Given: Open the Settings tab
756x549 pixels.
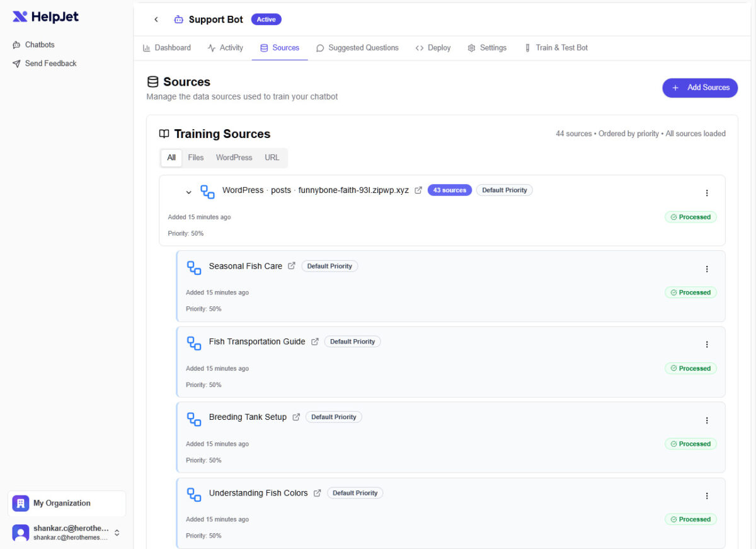Looking at the screenshot, I should [487, 48].
